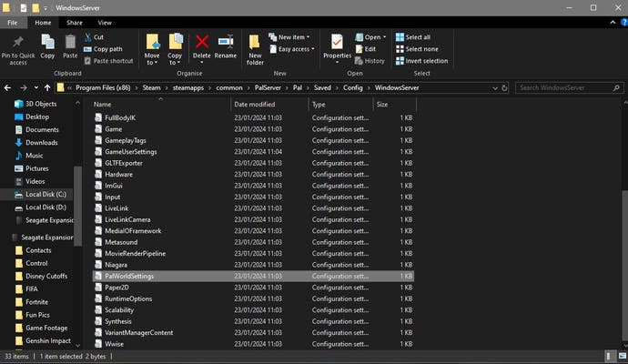
Task: Select the Engine-related Hardware file
Action: pyautogui.click(x=253, y=174)
